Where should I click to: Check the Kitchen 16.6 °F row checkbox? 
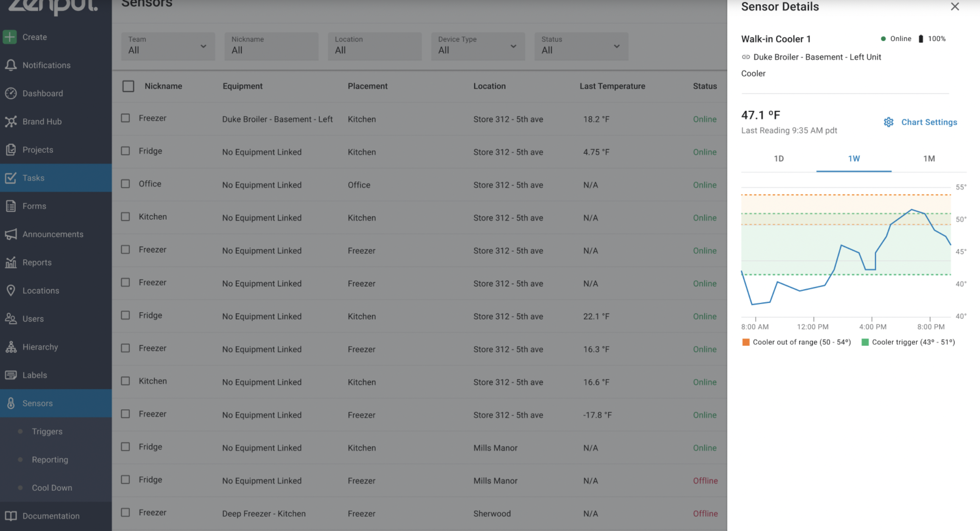125,381
